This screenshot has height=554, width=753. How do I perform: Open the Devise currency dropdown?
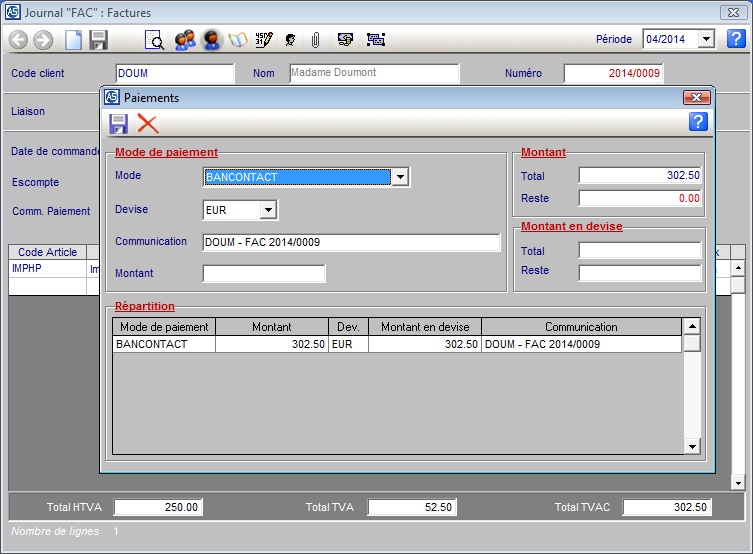267,210
